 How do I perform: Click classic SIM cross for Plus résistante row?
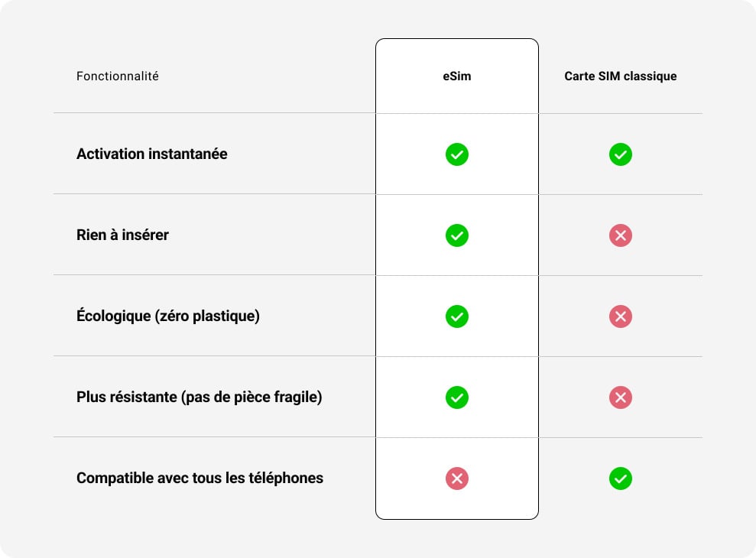click(x=620, y=397)
